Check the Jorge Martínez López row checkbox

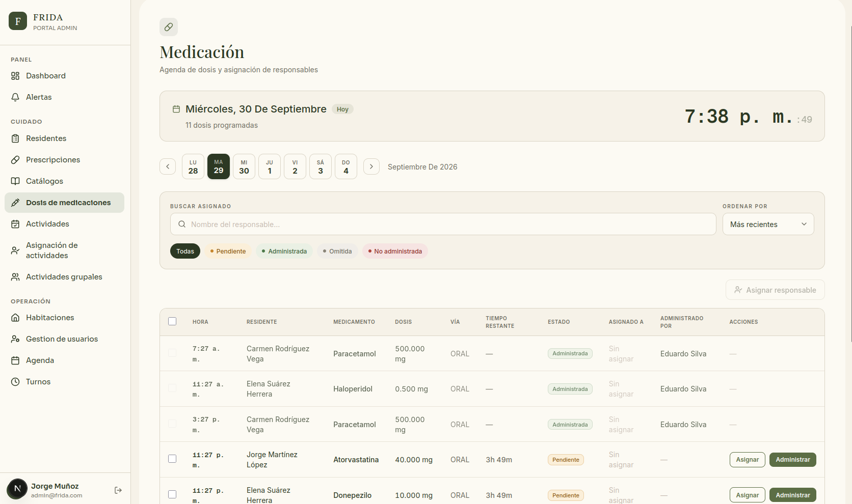[172, 459]
